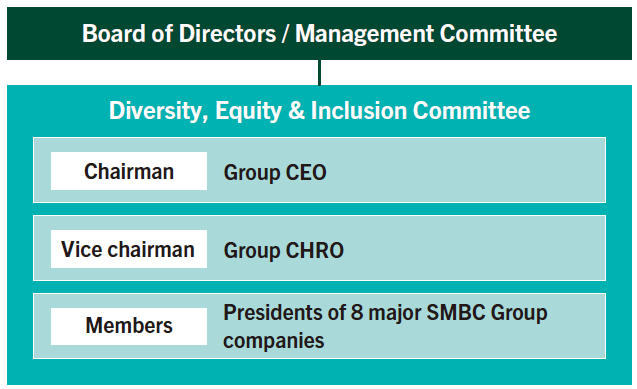
Task: Select the Vice chairman label box
Action: [129, 249]
